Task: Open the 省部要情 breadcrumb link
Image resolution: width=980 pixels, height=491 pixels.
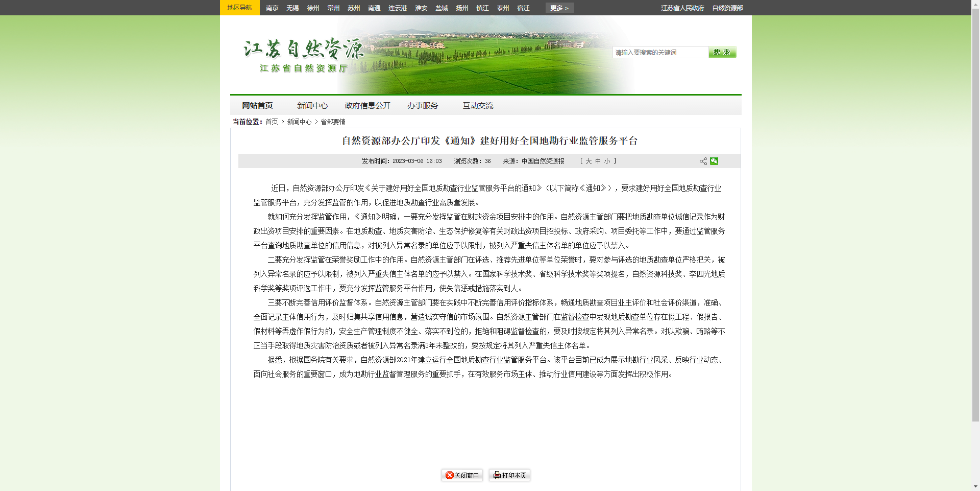Action: pyautogui.click(x=332, y=122)
